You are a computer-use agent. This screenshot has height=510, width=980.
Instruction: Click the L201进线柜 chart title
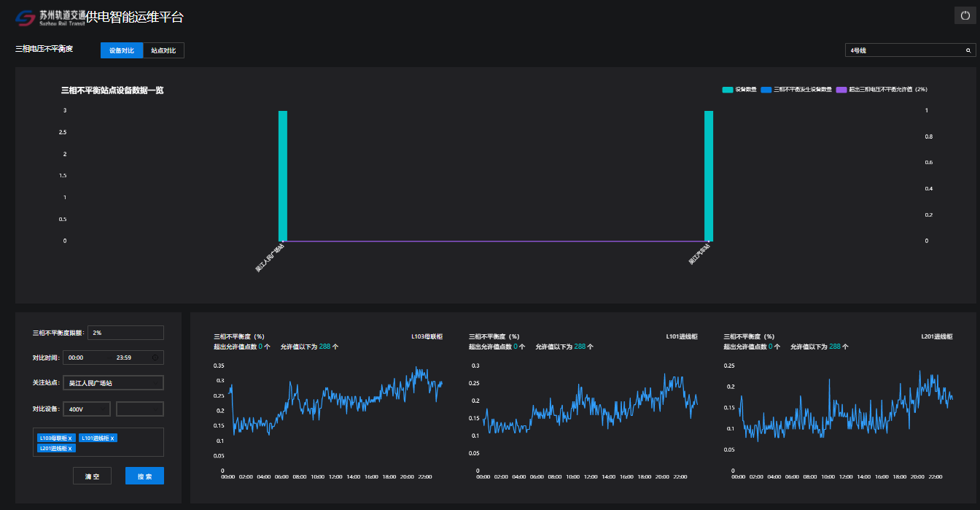point(937,336)
